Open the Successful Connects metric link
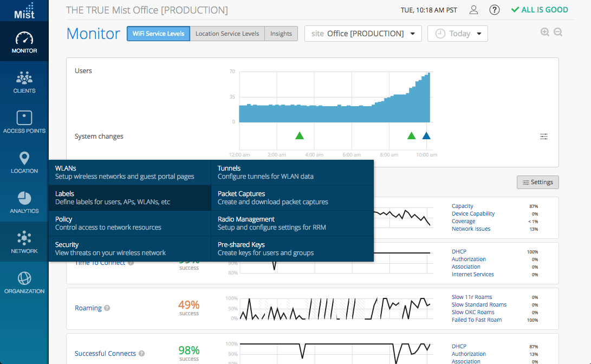591x364 pixels. point(105,354)
